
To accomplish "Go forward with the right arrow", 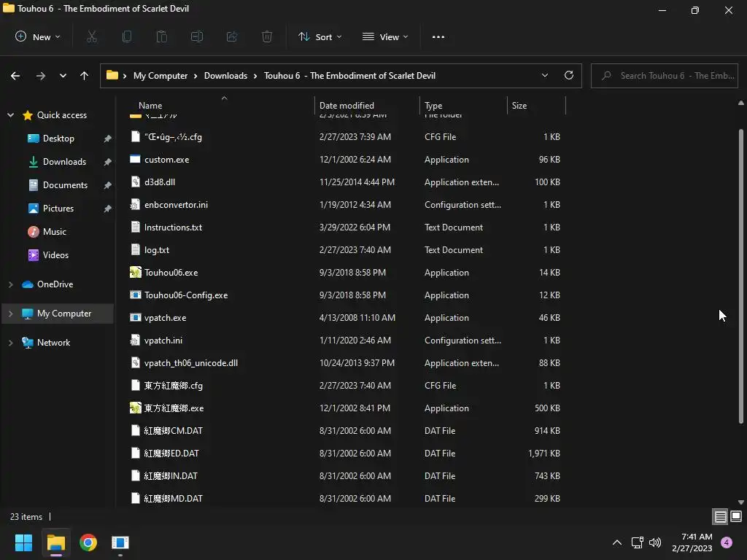I will point(41,76).
